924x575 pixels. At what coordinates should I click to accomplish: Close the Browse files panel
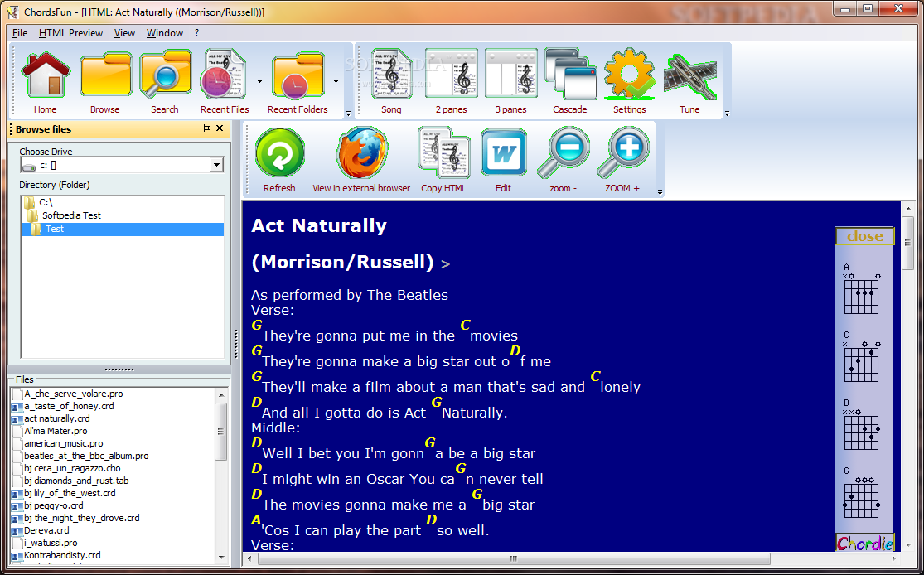(x=220, y=128)
